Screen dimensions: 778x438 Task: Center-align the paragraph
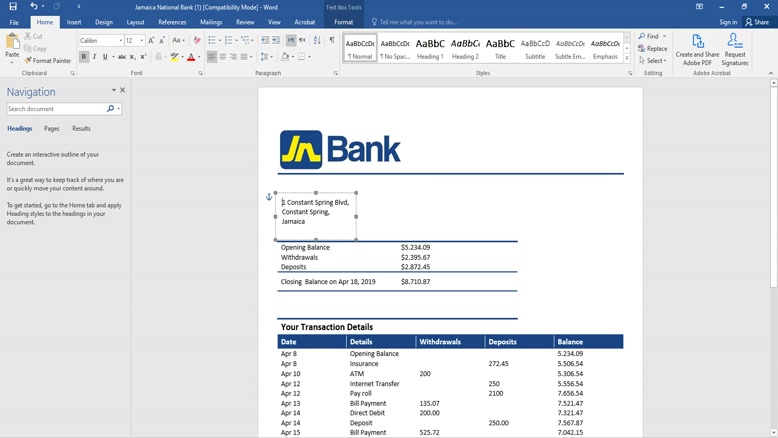[x=223, y=57]
